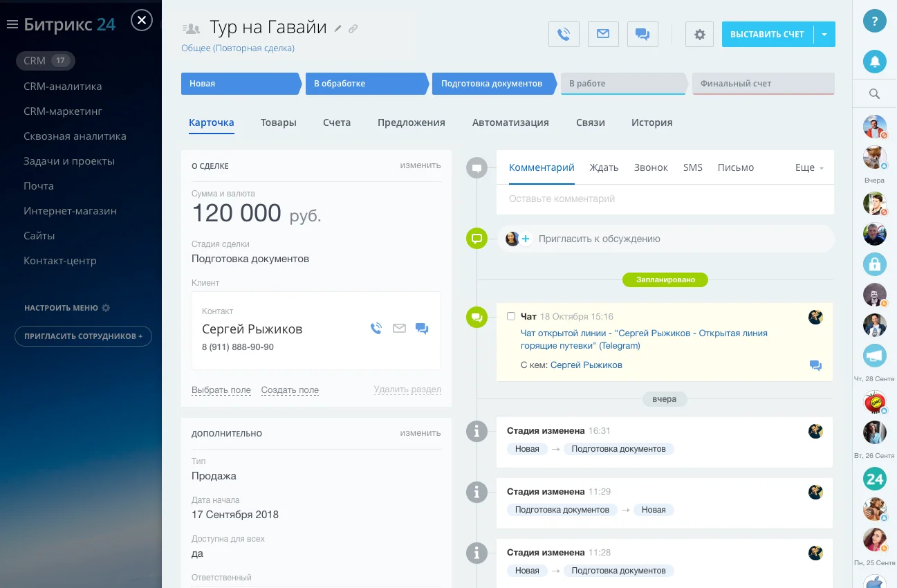Click the help question mark icon
897x588 pixels.
874,21
